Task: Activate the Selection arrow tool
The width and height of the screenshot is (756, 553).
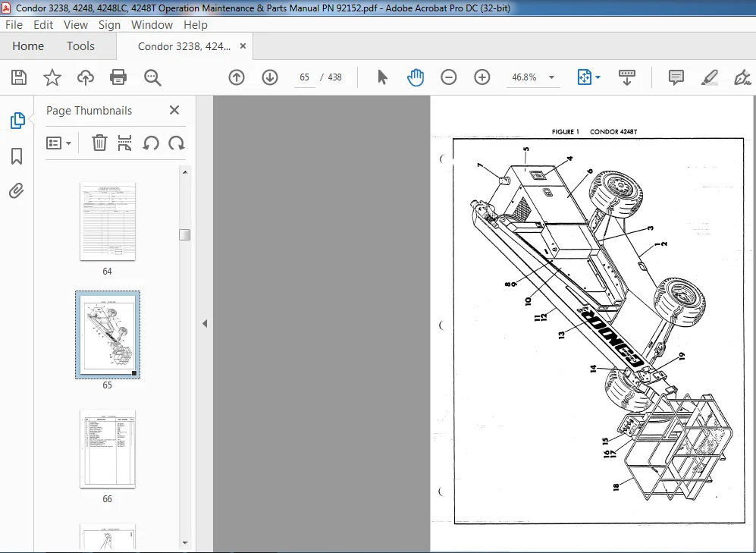Action: coord(382,77)
